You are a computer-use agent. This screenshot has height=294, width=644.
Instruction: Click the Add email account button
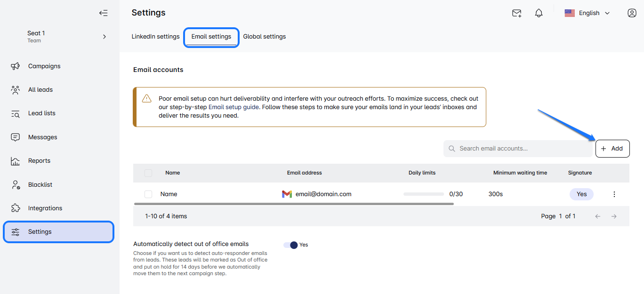point(612,149)
